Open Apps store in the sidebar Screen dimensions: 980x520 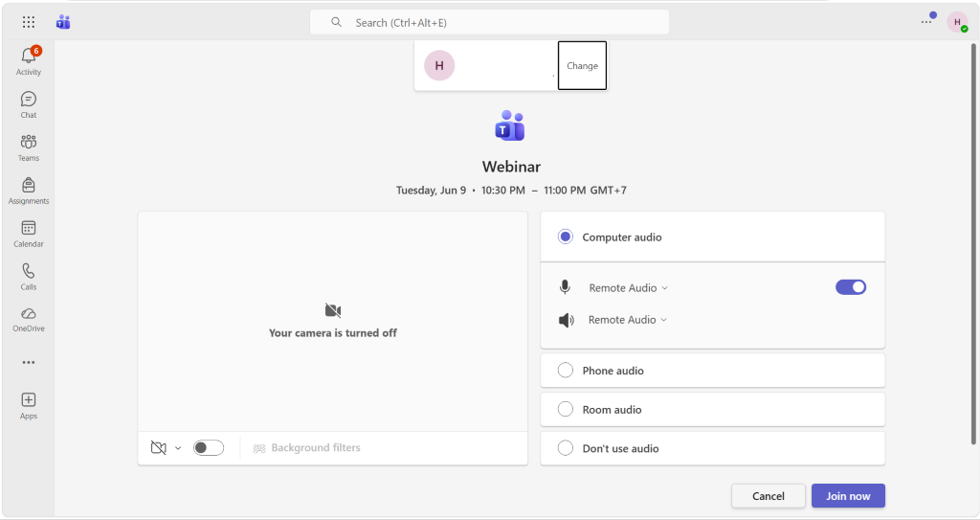29,406
